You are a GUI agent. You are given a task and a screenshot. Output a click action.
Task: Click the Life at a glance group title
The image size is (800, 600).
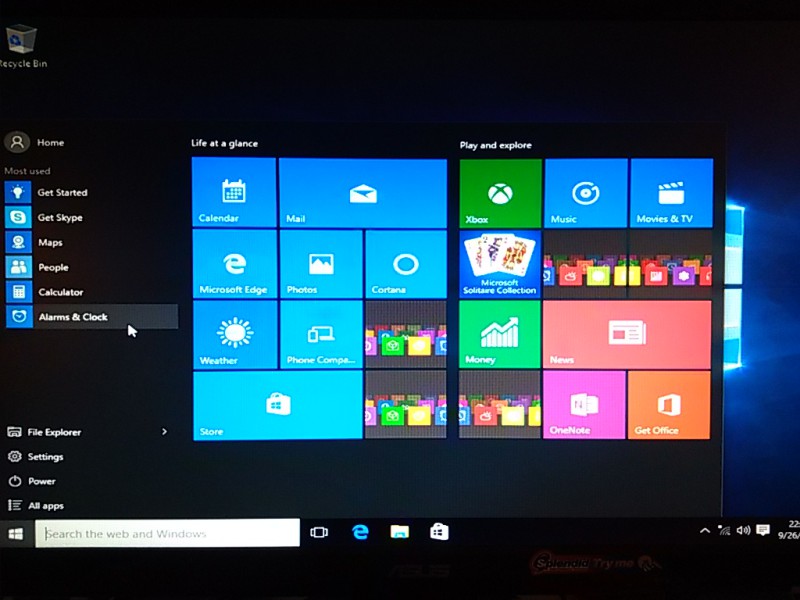point(224,143)
